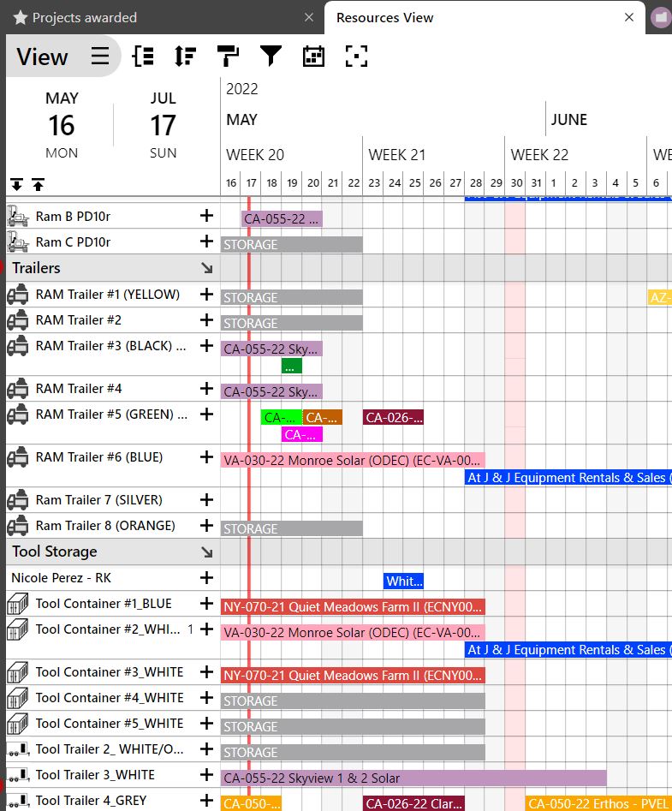672x811 pixels.
Task: Add booking for RAM Trailer #1 (YELLOW)
Action: tap(206, 295)
